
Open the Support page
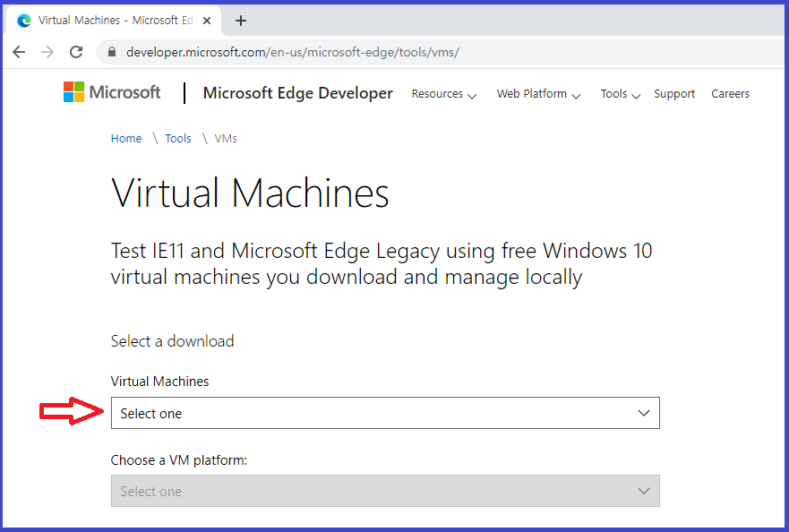674,94
